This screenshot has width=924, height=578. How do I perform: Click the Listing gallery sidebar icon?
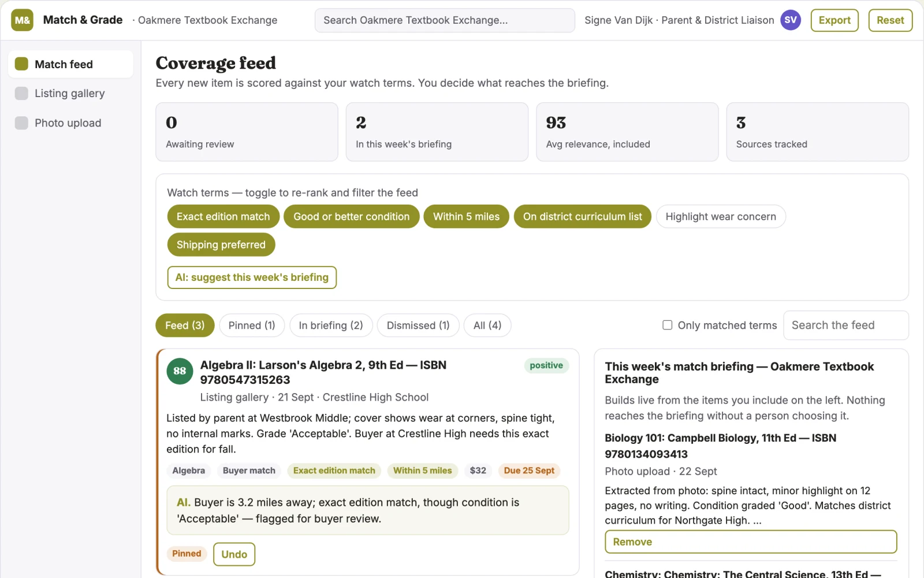tap(21, 93)
